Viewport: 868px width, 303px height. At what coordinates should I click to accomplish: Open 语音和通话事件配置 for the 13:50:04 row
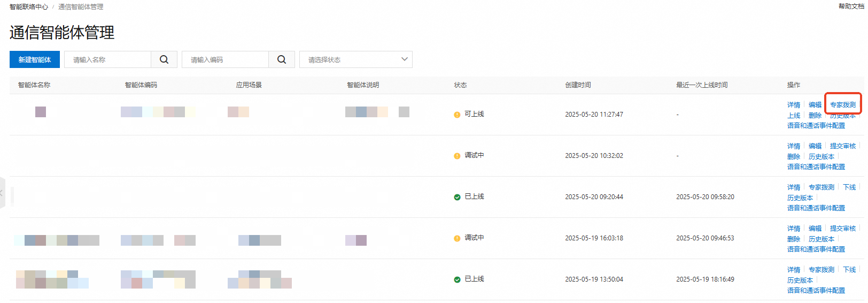click(x=816, y=291)
